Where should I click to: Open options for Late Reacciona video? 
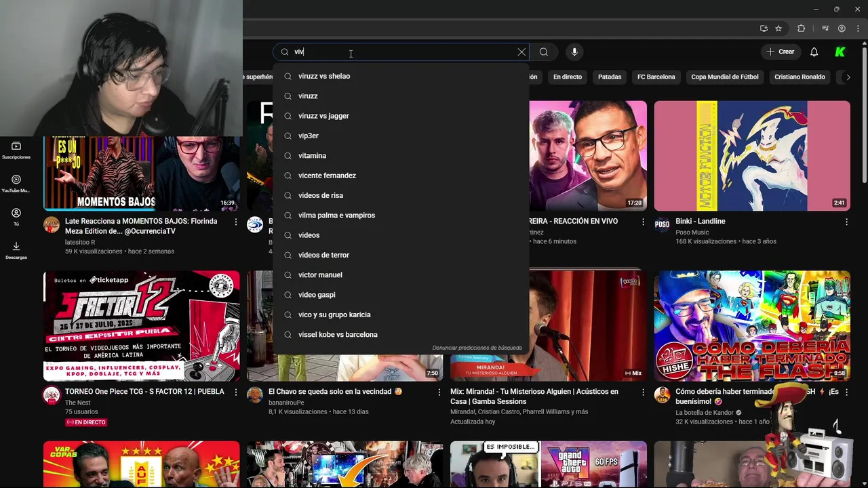point(236,222)
